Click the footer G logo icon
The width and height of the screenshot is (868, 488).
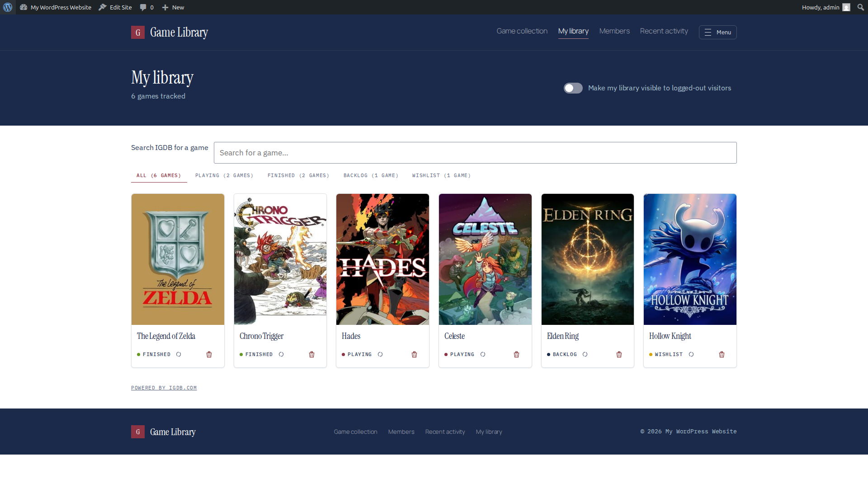(x=138, y=432)
